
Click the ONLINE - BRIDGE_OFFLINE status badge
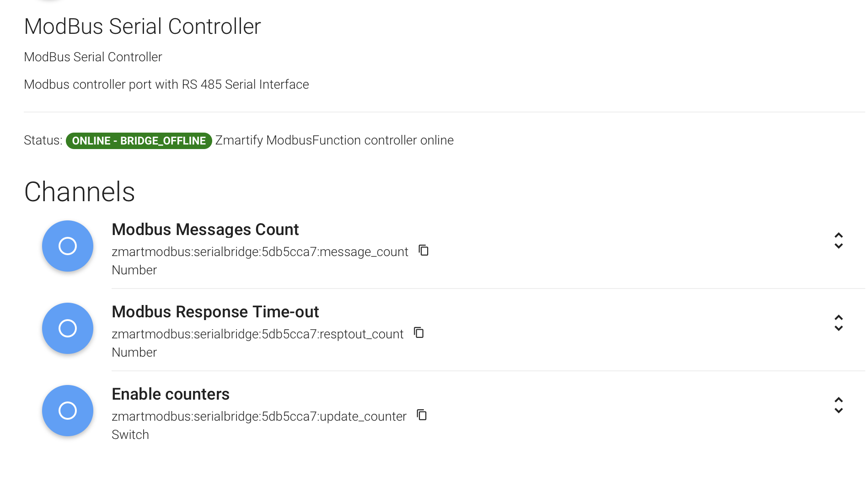[139, 141]
